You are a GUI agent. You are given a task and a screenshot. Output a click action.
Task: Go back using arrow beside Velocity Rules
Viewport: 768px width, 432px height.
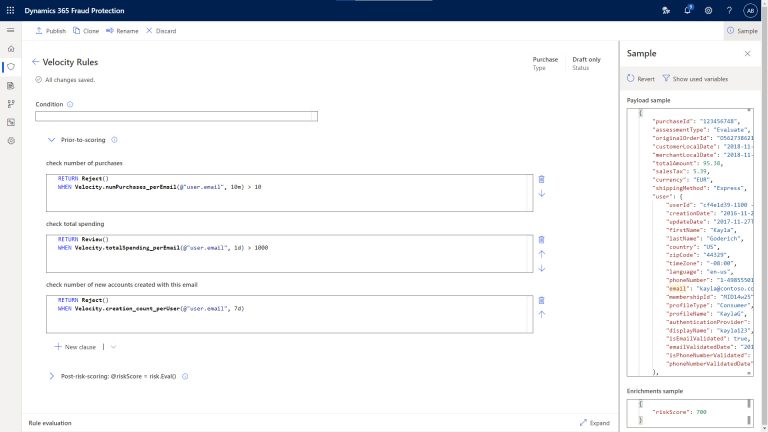click(35, 62)
